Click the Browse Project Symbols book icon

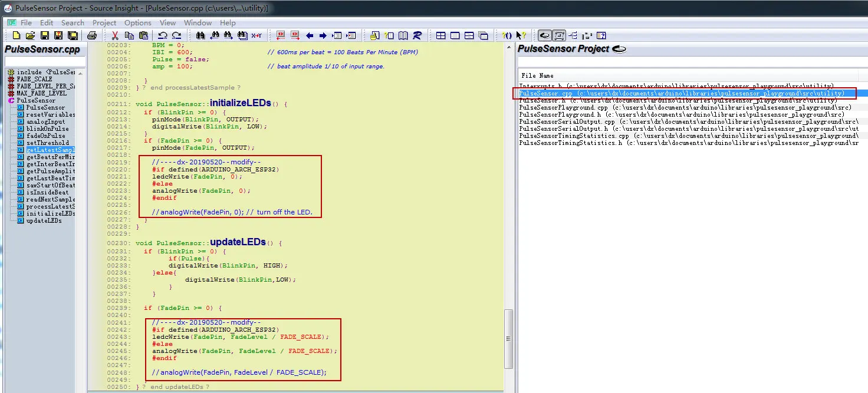[403, 35]
